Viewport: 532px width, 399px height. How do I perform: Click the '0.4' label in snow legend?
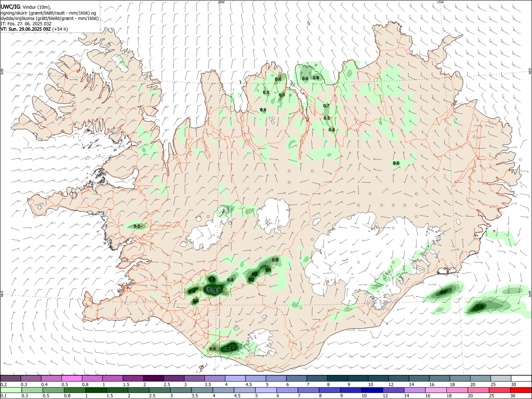44,384
